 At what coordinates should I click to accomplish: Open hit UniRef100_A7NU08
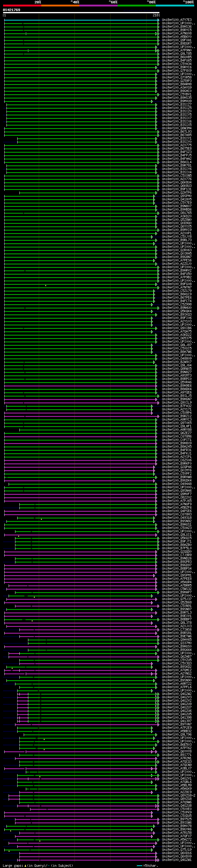pos(177,33)
